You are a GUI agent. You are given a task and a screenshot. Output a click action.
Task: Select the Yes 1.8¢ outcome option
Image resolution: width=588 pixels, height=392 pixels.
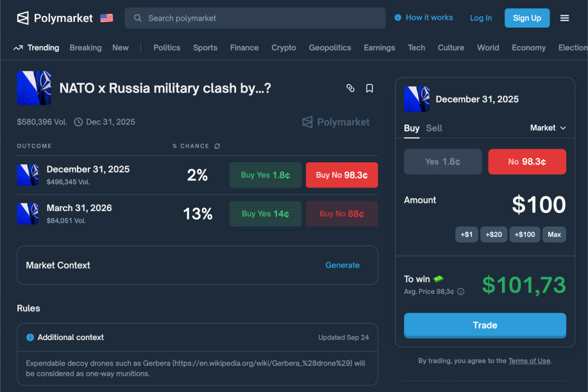point(442,162)
